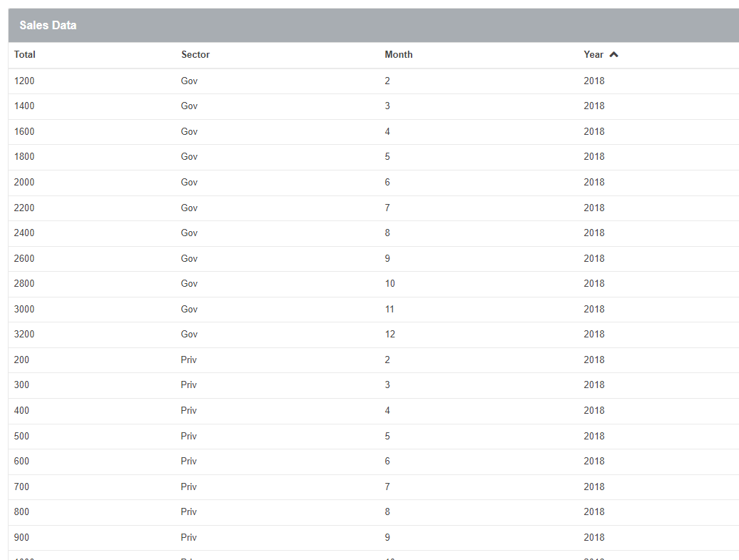Viewport: 739px width, 560px height.
Task: Click the year 2018 in the 800 row
Action: [593, 512]
